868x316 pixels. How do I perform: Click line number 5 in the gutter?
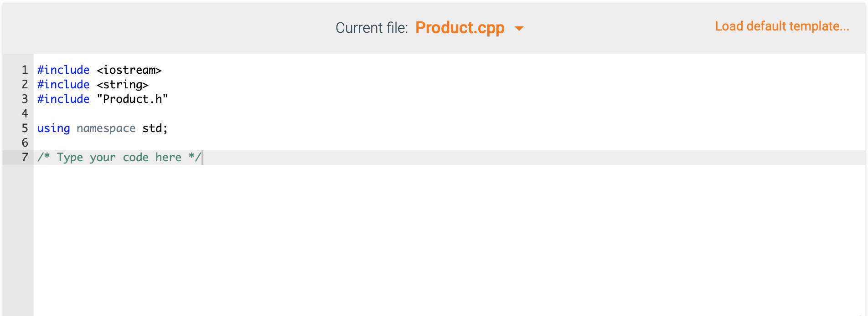(25, 128)
